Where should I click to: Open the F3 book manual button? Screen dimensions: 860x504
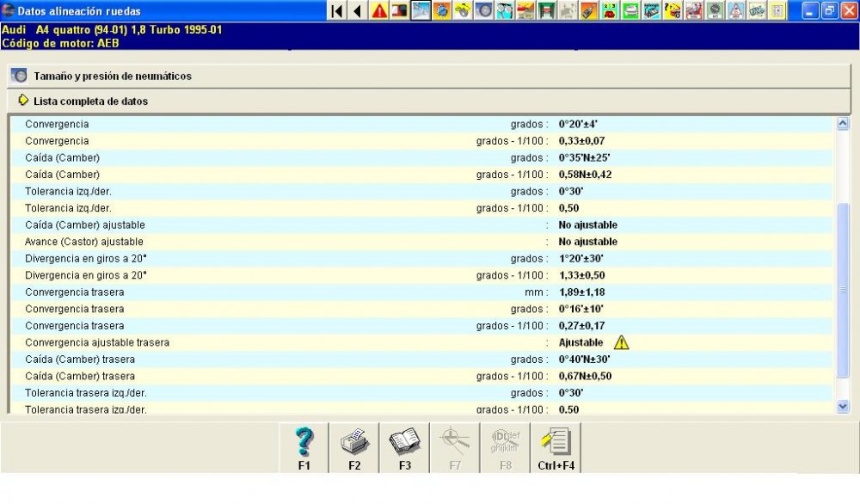coord(404,448)
